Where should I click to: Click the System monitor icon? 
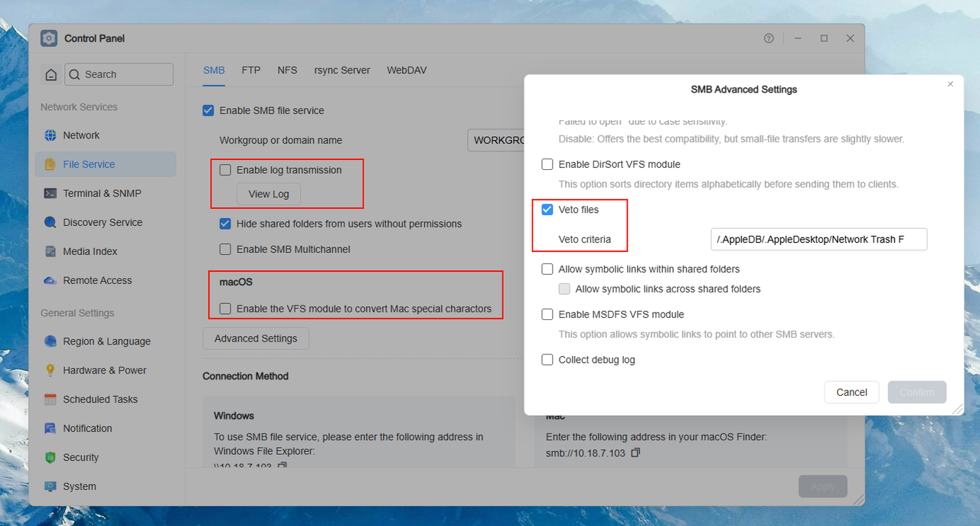coord(51,487)
